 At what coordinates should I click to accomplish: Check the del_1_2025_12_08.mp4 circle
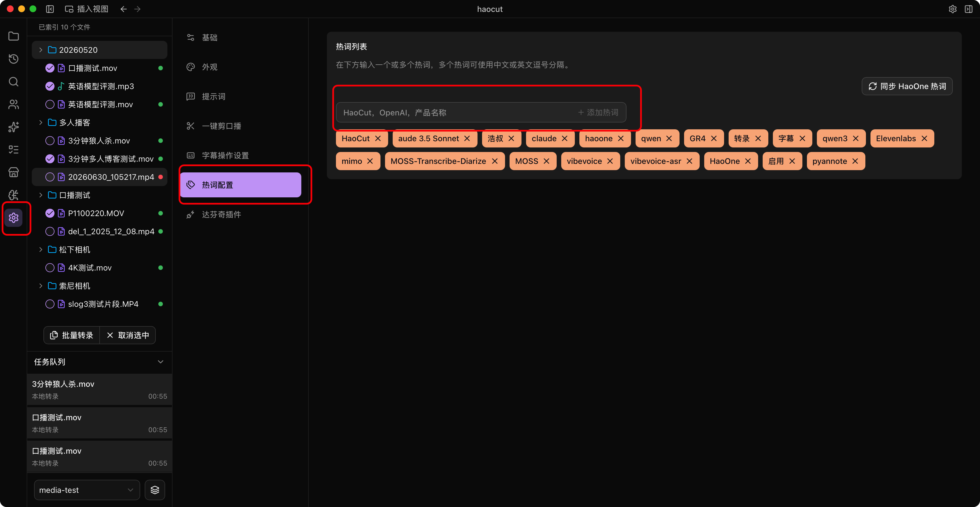click(50, 231)
